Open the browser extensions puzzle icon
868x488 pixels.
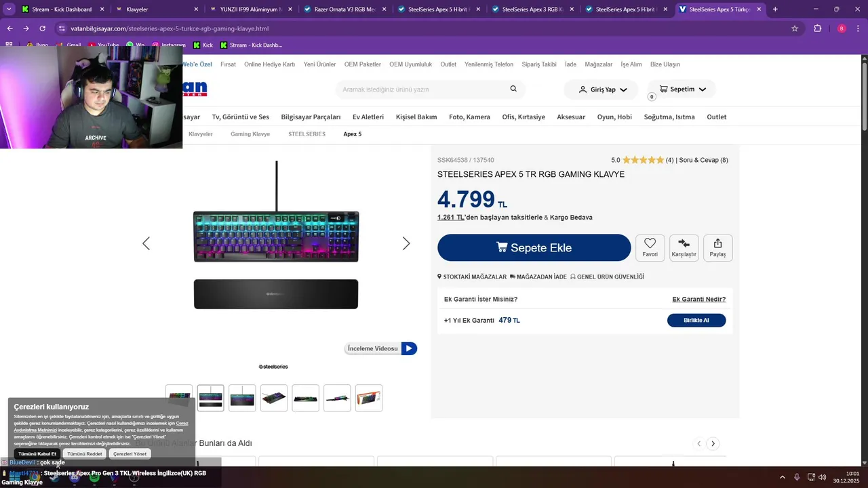(x=817, y=28)
